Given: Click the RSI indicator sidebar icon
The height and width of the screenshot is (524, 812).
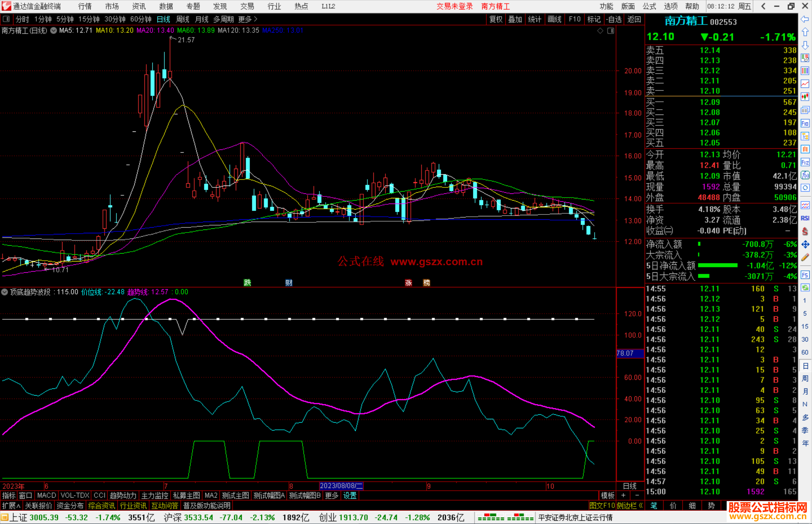Looking at the screenshot, I should [805, 218].
